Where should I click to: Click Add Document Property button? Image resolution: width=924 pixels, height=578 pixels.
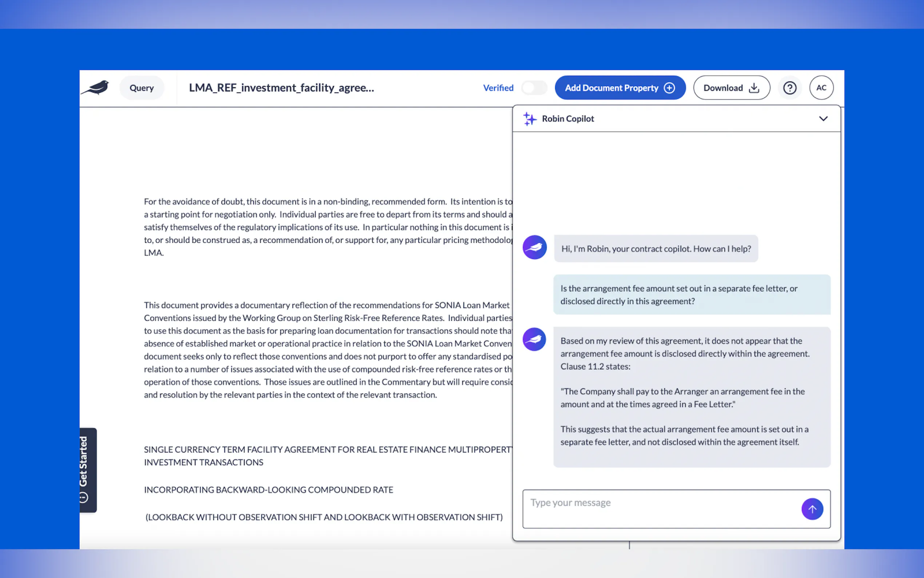(x=620, y=88)
